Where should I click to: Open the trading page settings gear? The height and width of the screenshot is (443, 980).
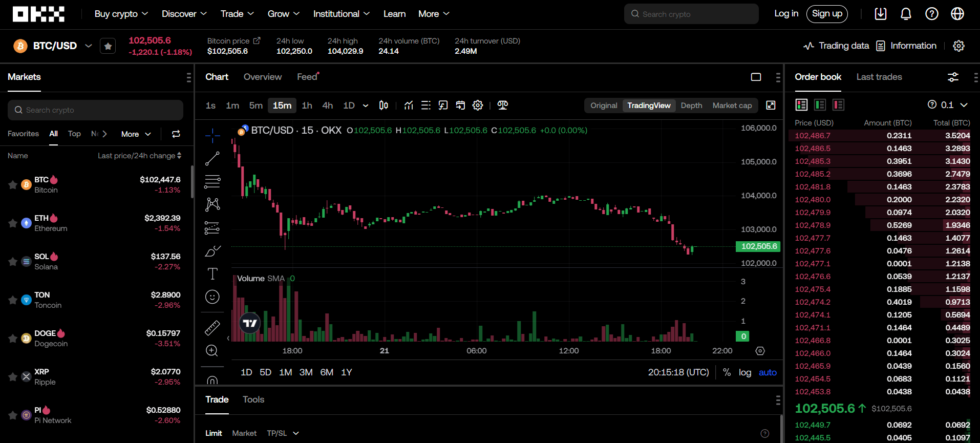(x=958, y=46)
